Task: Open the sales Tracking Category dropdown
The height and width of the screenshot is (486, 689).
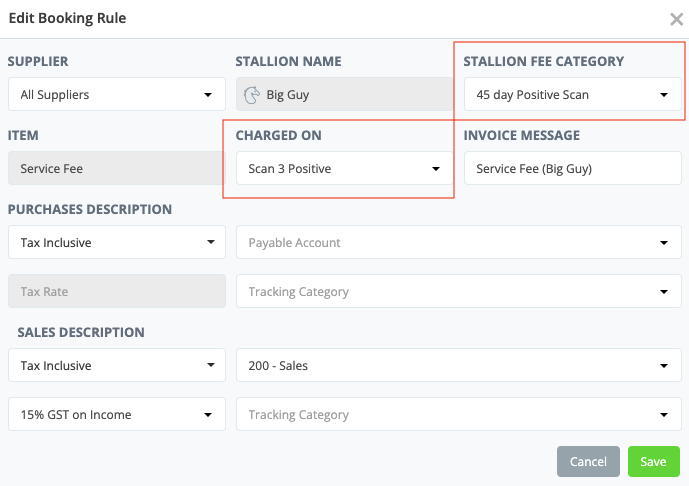Action: 458,415
